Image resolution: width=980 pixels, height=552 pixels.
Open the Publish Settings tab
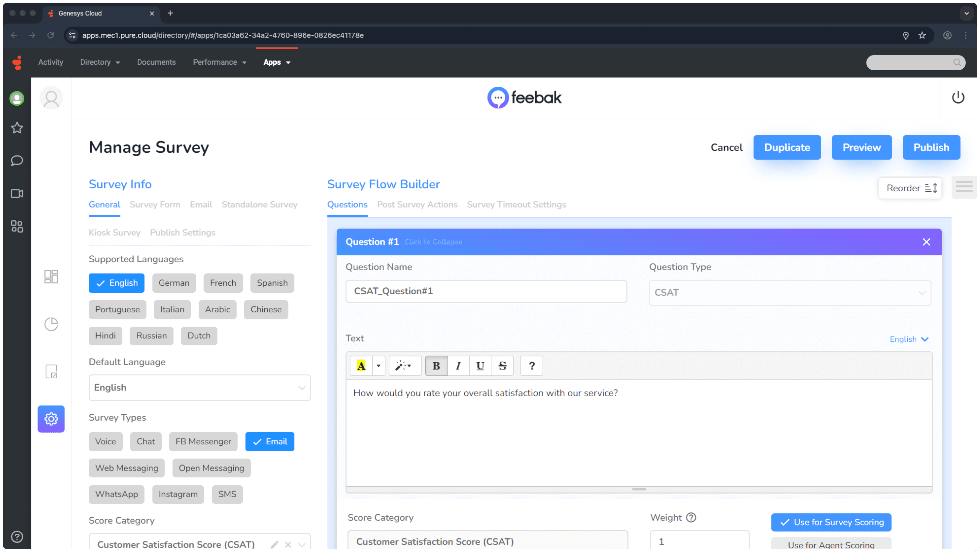point(183,233)
